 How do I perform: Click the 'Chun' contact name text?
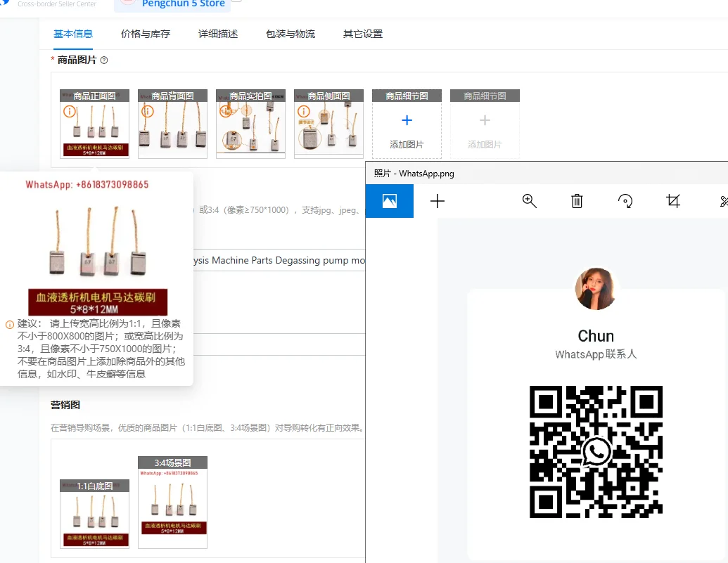[596, 335]
